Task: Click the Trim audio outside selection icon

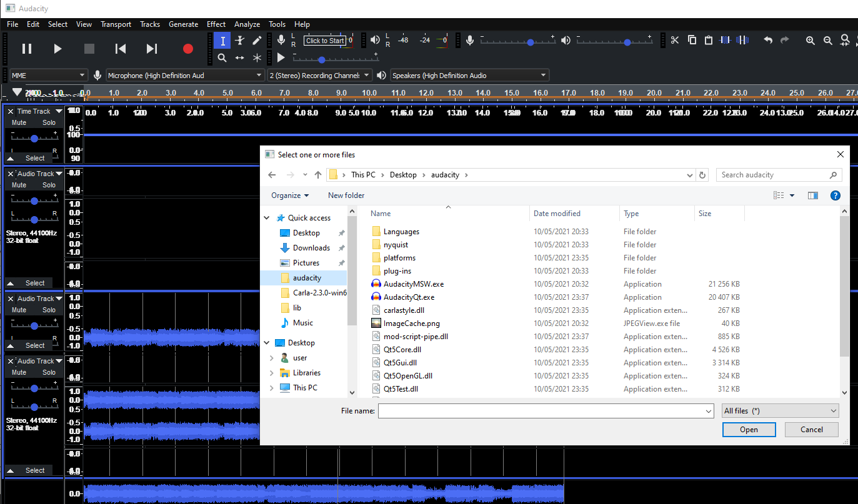Action: 726,41
